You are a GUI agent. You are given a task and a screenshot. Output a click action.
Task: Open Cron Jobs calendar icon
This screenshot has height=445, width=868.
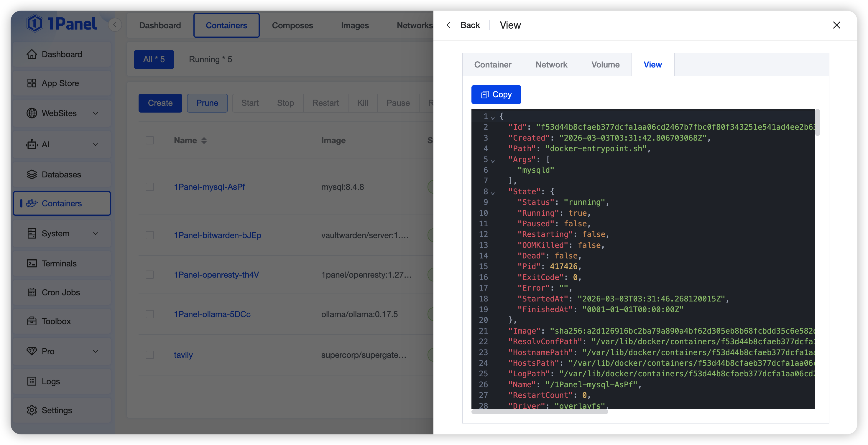(x=32, y=292)
